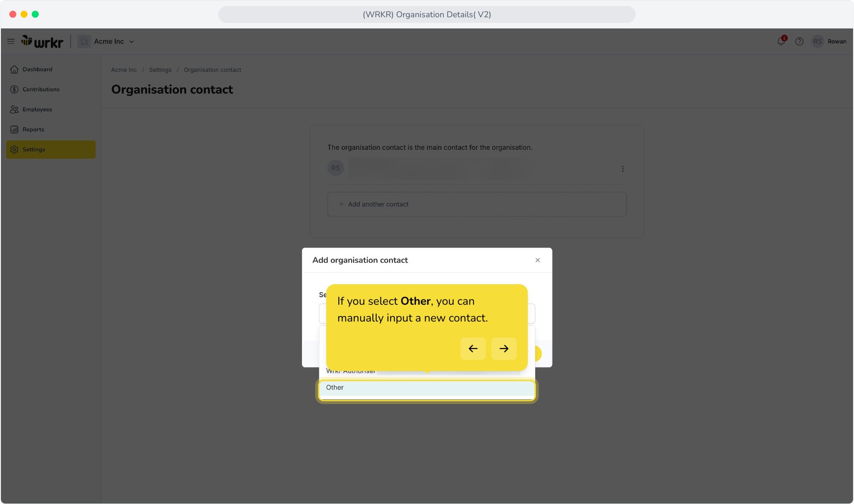Select the Other option in the dropdown

point(427,389)
